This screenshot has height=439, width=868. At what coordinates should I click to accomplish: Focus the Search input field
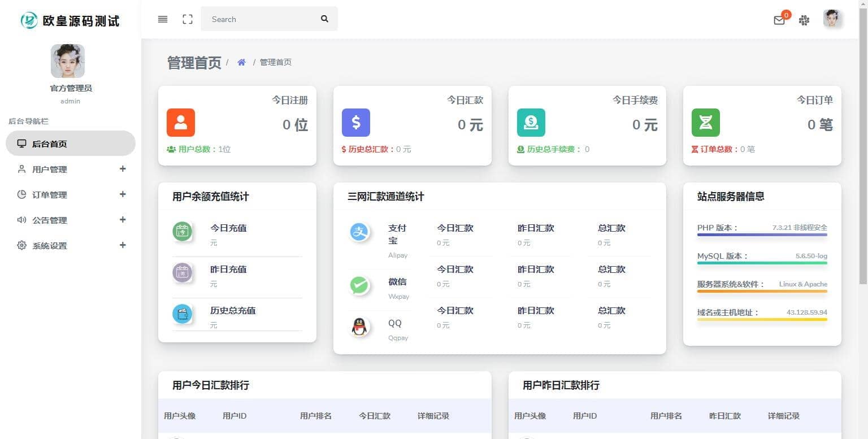tap(260, 19)
